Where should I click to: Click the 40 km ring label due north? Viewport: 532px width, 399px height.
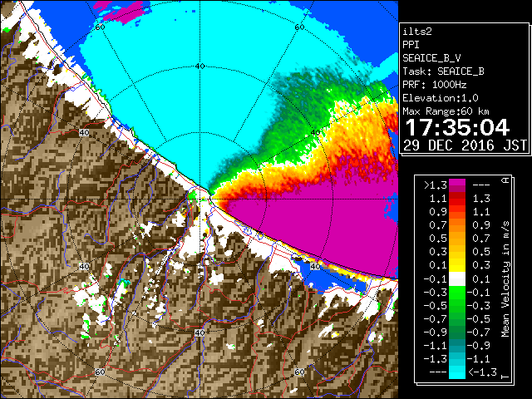point(199,66)
